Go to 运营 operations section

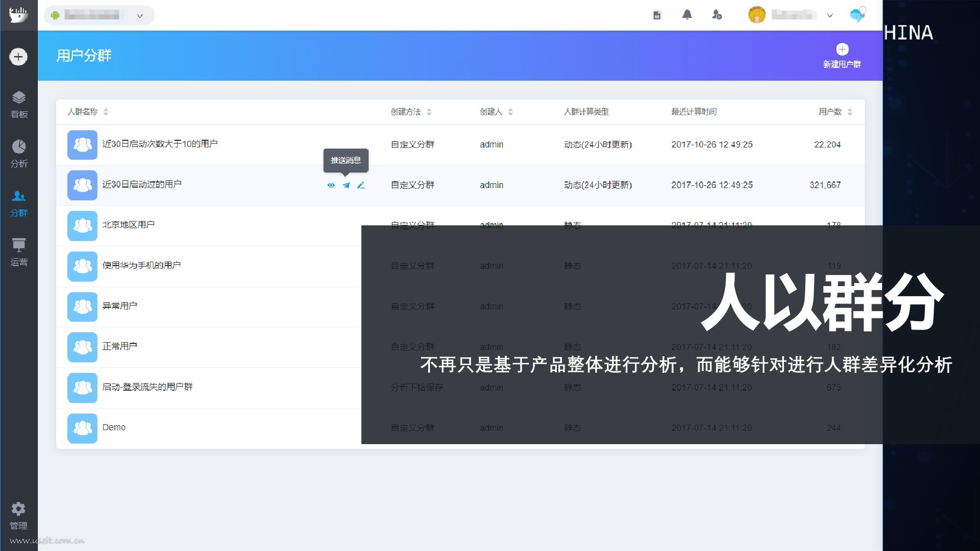tap(19, 252)
